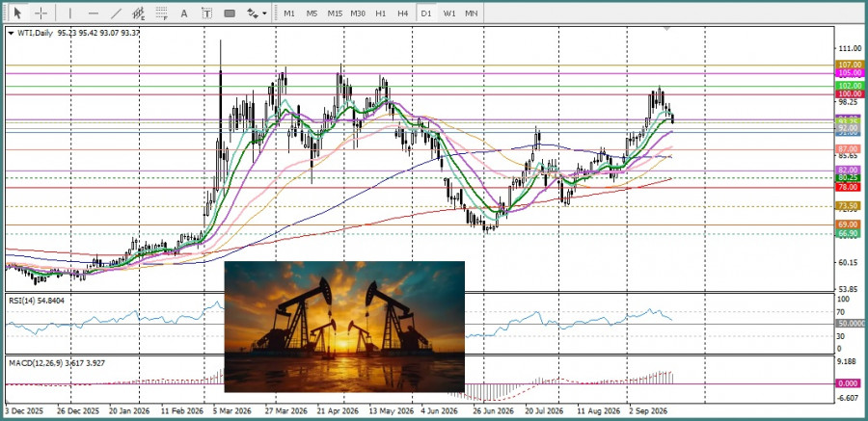This screenshot has height=421, width=868.
Task: Pick the trendline drawing tool
Action: pyautogui.click(x=116, y=13)
